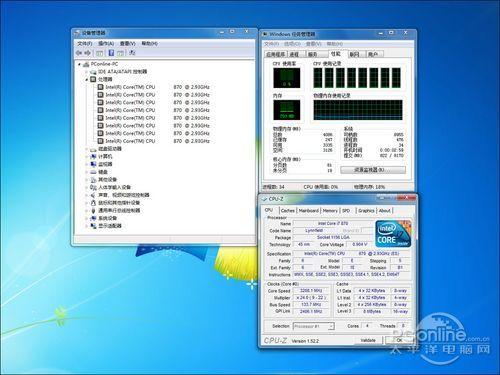Image resolution: width=500 pixels, height=375 pixels.
Task: Collapse the 处理器 (Processors) node
Action: pos(87,79)
